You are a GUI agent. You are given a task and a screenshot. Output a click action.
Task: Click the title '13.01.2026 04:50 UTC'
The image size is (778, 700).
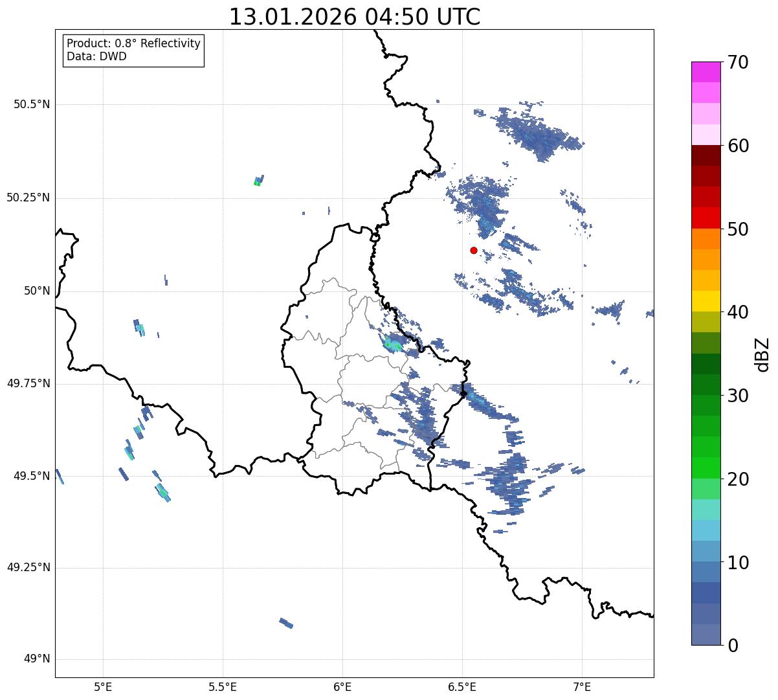pos(355,17)
